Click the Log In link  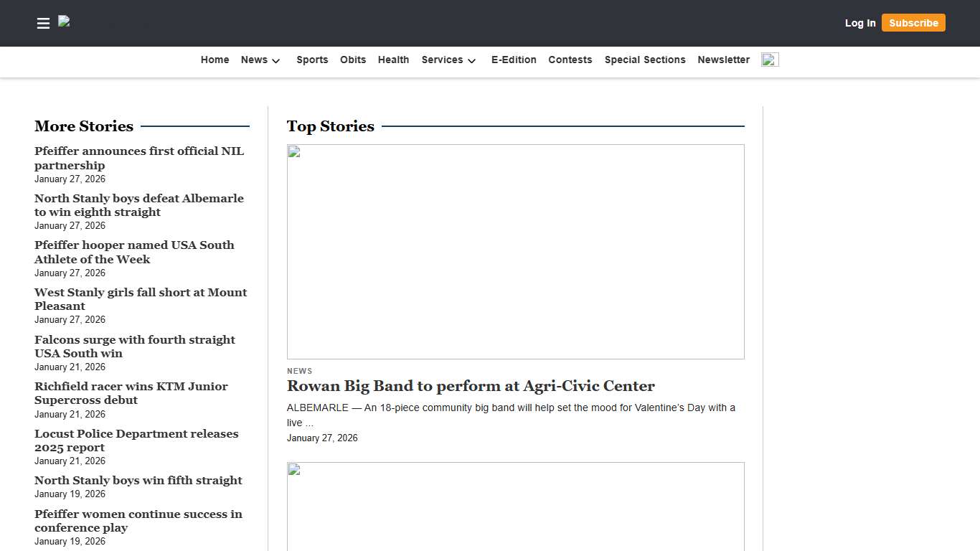pyautogui.click(x=859, y=23)
